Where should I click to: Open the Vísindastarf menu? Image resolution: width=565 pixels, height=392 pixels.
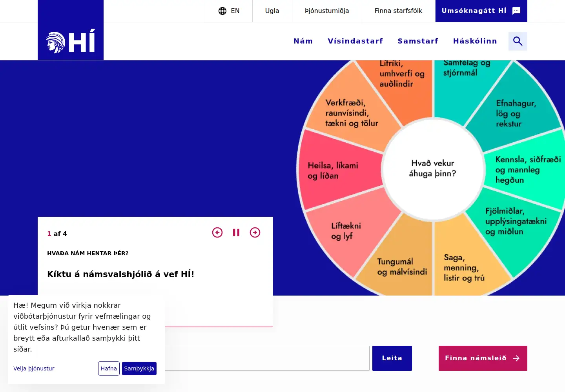click(355, 41)
